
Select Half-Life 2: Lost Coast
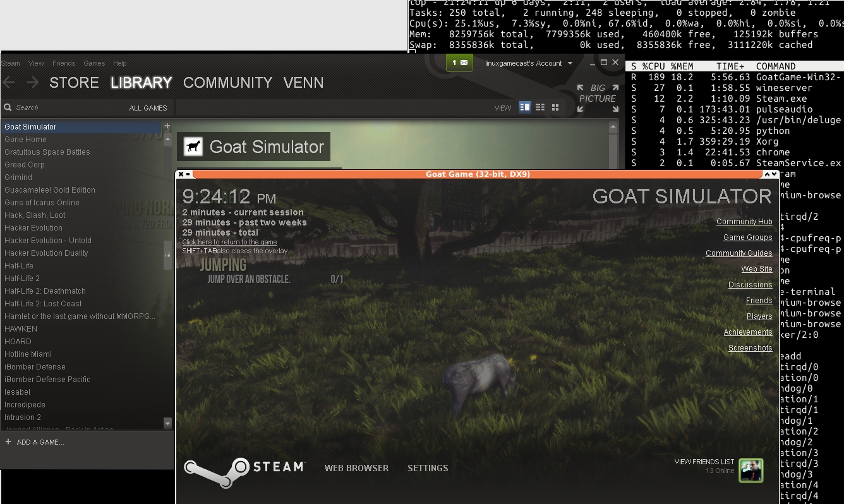pos(81,304)
